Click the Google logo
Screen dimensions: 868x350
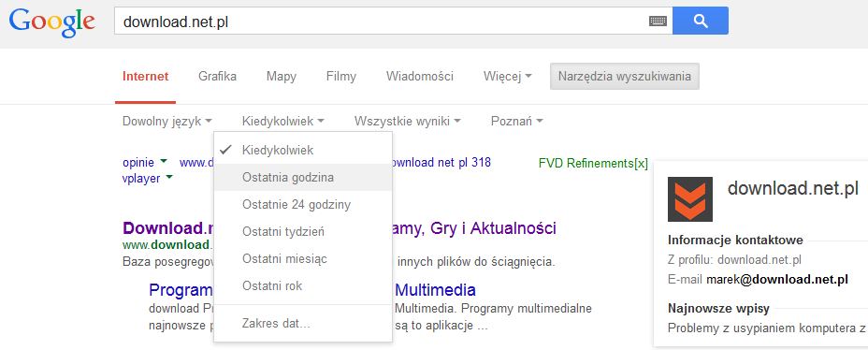point(52,22)
